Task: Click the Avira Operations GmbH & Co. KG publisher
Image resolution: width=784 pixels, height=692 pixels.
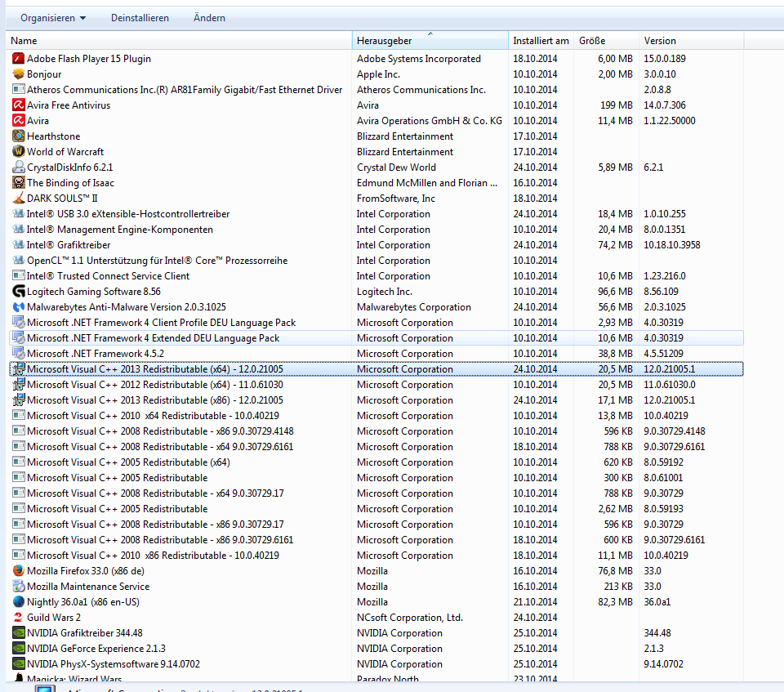Action: click(x=429, y=121)
